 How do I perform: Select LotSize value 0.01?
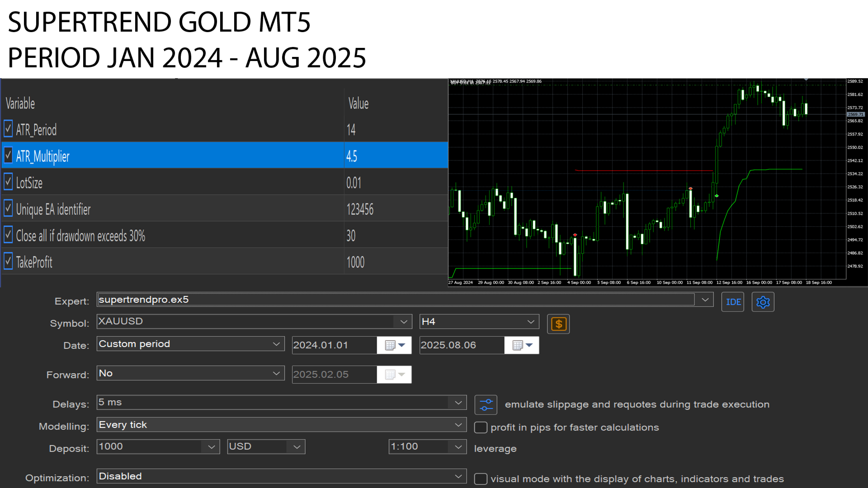pos(354,183)
